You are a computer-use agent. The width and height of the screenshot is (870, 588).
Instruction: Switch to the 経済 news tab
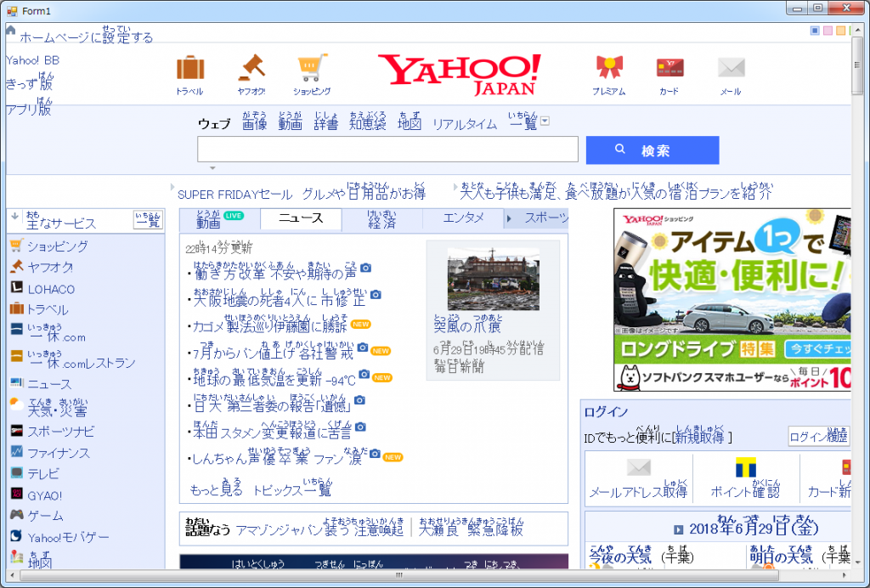pos(381,221)
